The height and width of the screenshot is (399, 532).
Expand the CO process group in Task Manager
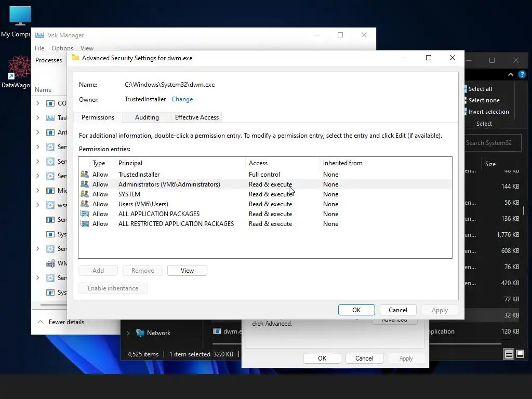(x=37, y=103)
